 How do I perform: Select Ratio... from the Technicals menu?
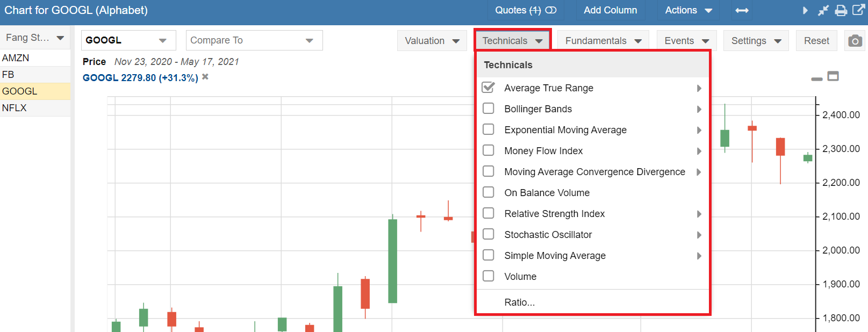pyautogui.click(x=519, y=302)
